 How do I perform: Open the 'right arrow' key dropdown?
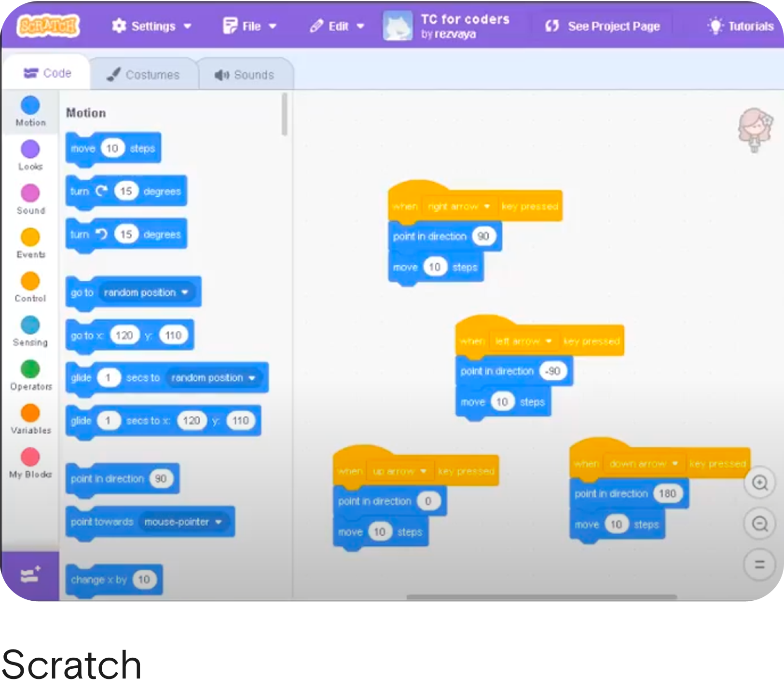point(459,206)
